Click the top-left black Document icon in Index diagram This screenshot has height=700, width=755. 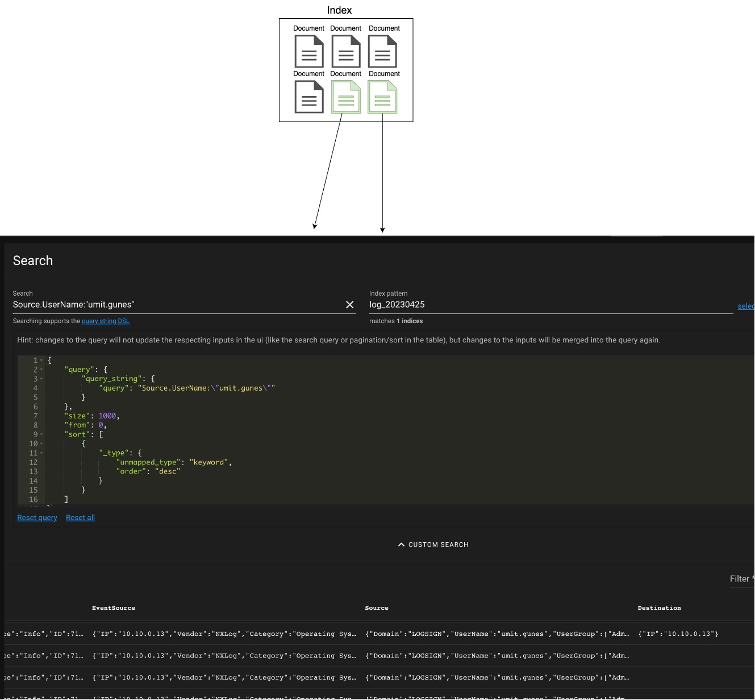[309, 51]
